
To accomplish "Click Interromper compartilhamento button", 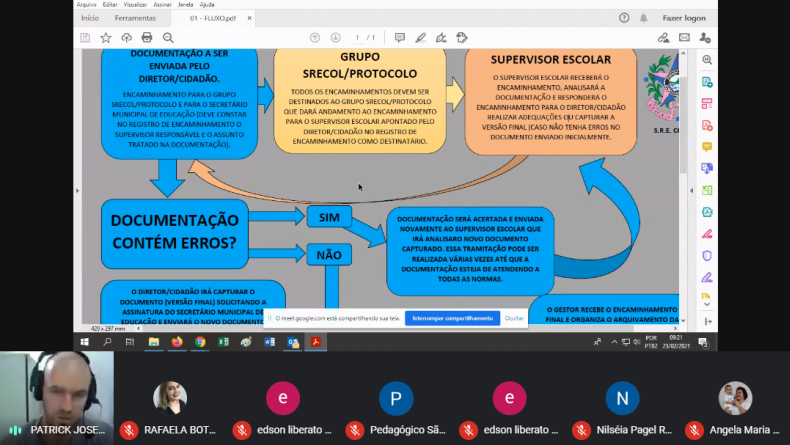I will (x=453, y=318).
